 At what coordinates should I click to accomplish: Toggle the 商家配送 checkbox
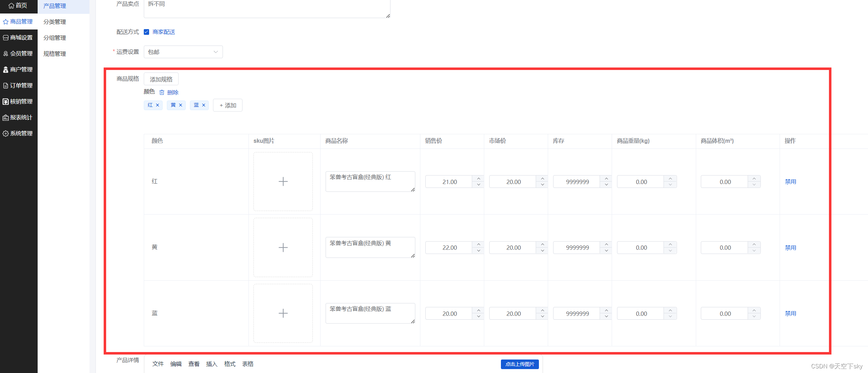point(146,32)
